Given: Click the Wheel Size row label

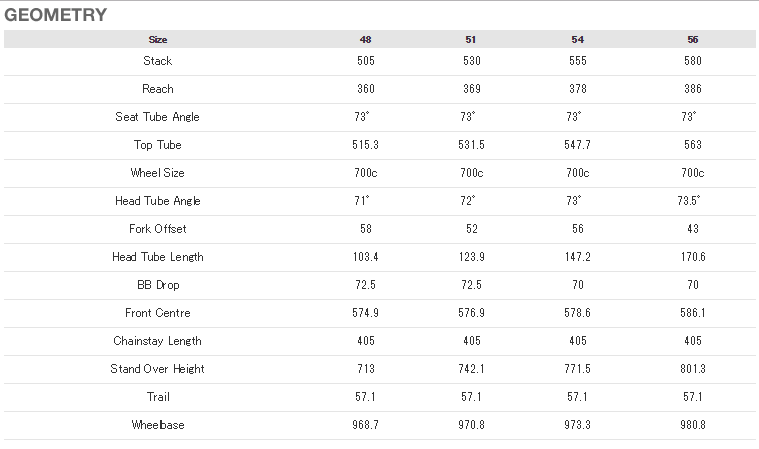Looking at the screenshot, I should (x=158, y=173).
